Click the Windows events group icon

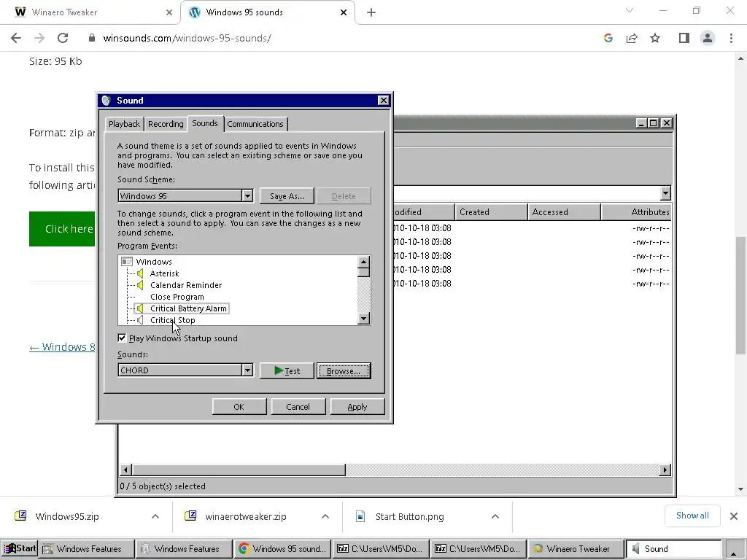point(127,262)
